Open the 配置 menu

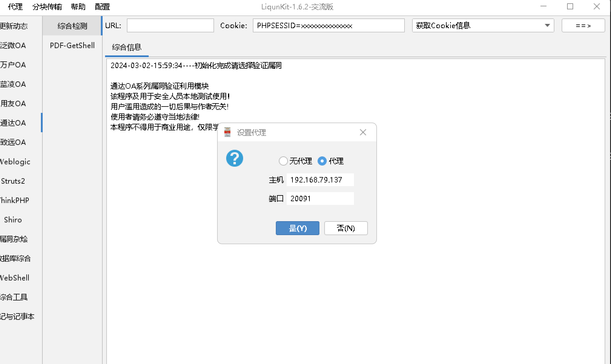pos(102,7)
